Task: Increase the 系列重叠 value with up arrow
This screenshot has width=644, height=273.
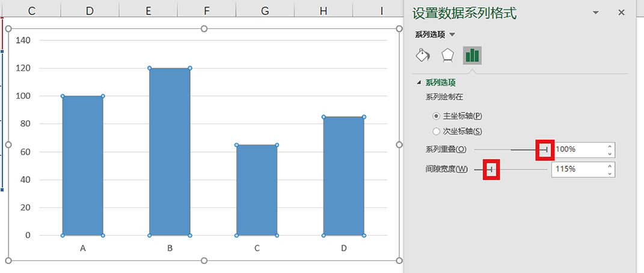Action: (x=610, y=146)
